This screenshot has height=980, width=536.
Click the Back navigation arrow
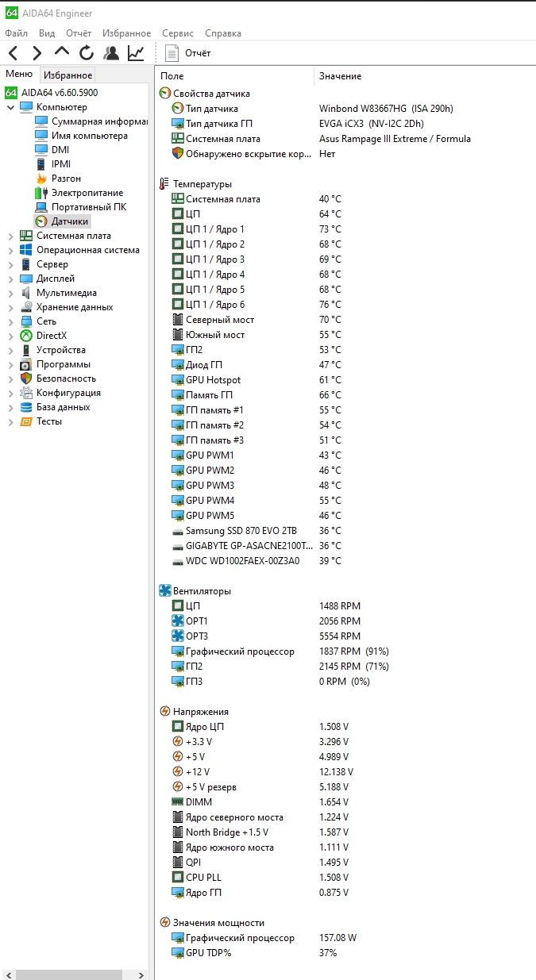(x=13, y=53)
